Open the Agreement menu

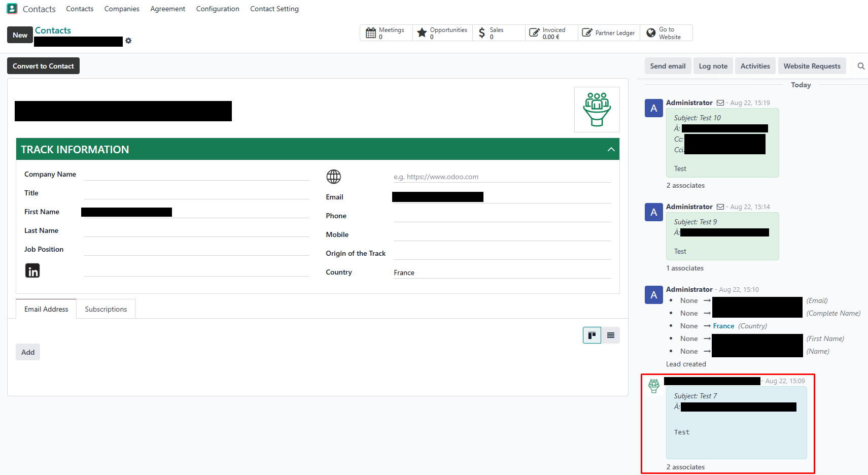pyautogui.click(x=167, y=9)
